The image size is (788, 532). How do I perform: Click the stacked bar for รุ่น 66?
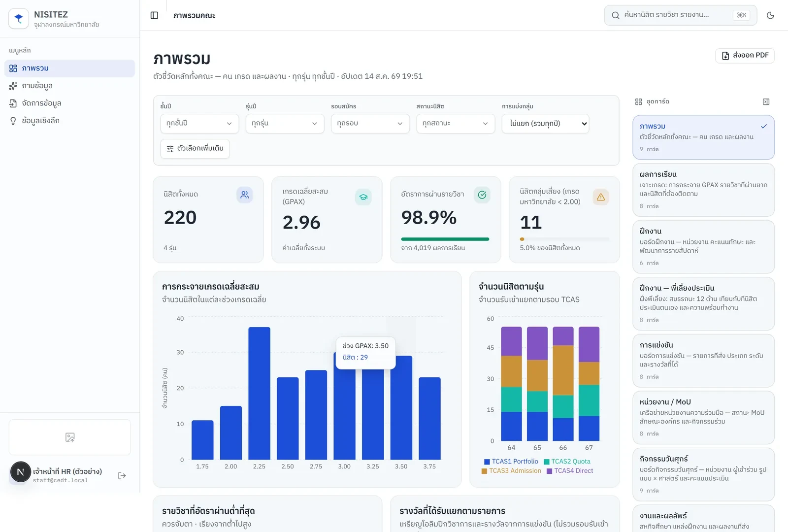pos(563,384)
